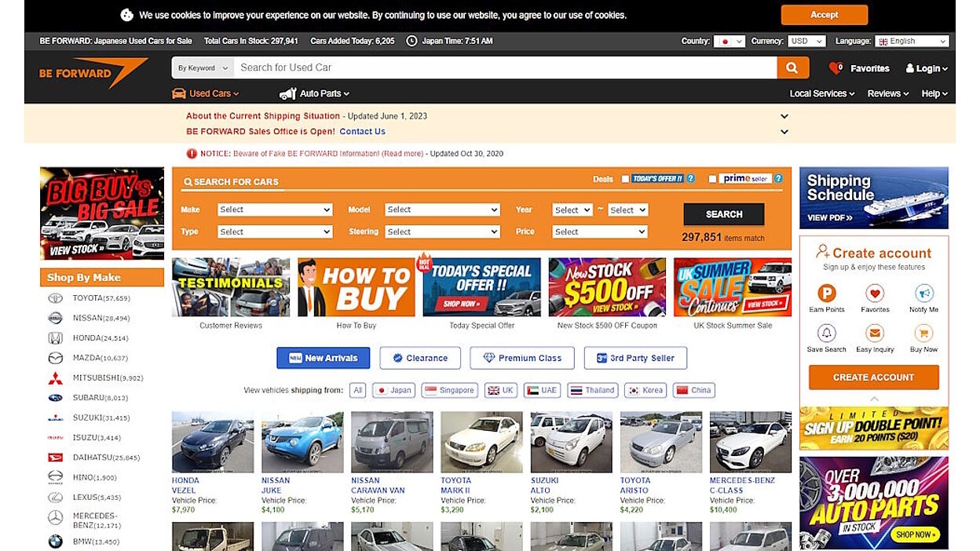This screenshot has height=551, width=980.
Task: Open Favorites heart icon in header
Action: click(836, 68)
